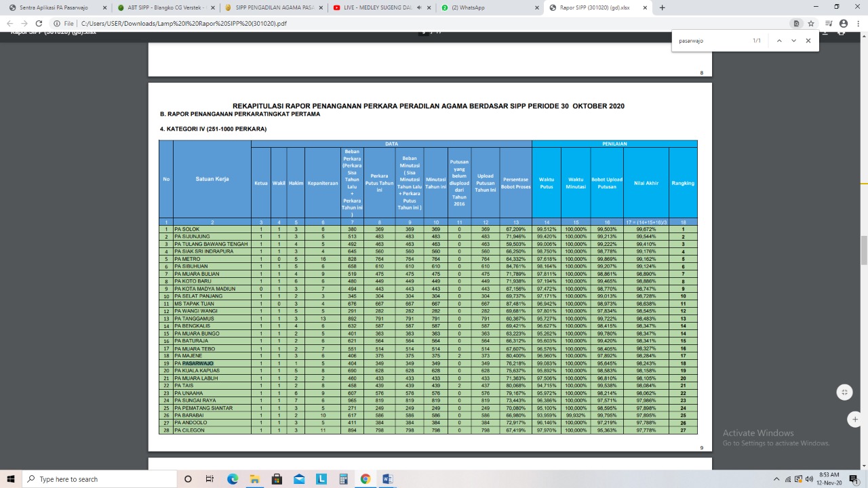Screen dimensions: 868x488
Task: Click the PA CILEGON row name
Action: [x=190, y=430]
